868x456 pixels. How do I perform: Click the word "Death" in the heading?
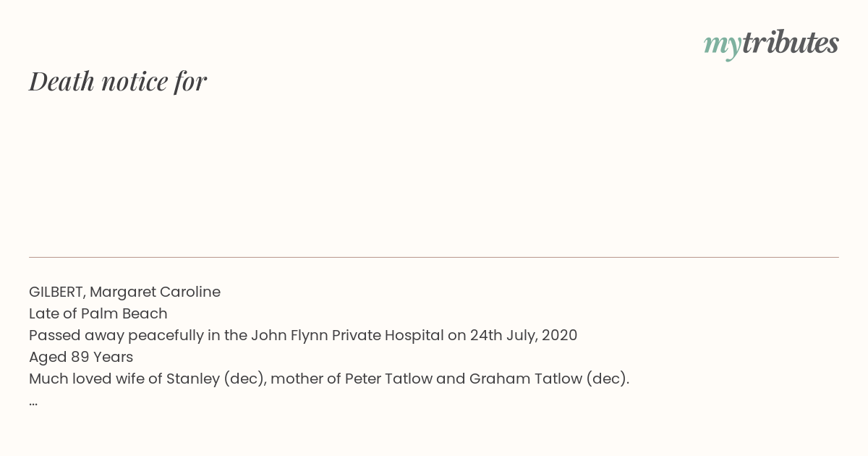click(x=62, y=82)
